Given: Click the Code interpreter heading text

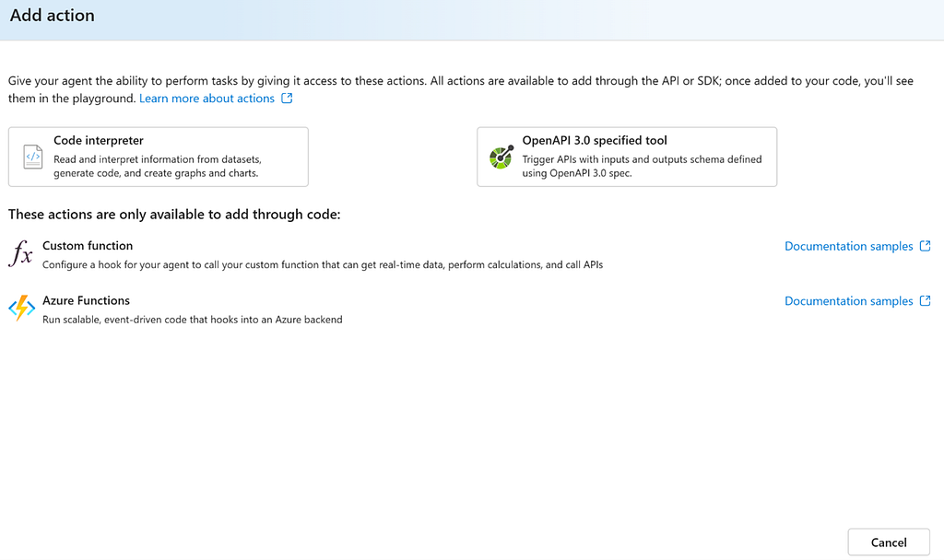Looking at the screenshot, I should pos(98,140).
